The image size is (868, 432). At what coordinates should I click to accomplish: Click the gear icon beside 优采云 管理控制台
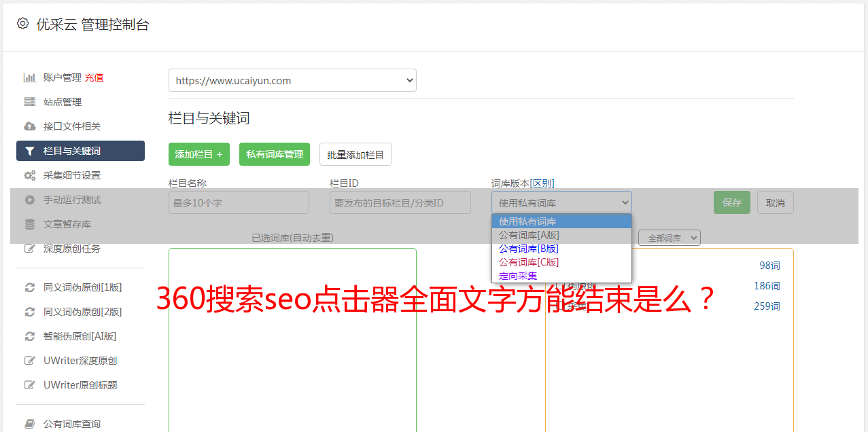(x=22, y=24)
